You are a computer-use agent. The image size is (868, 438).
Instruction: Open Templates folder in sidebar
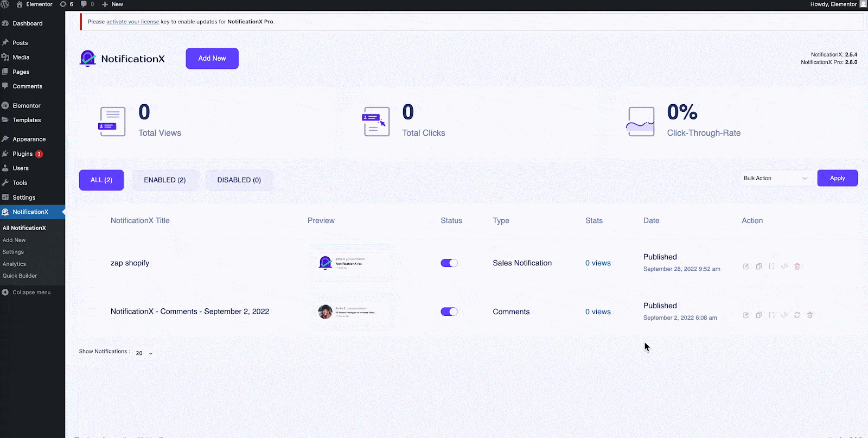coord(27,120)
